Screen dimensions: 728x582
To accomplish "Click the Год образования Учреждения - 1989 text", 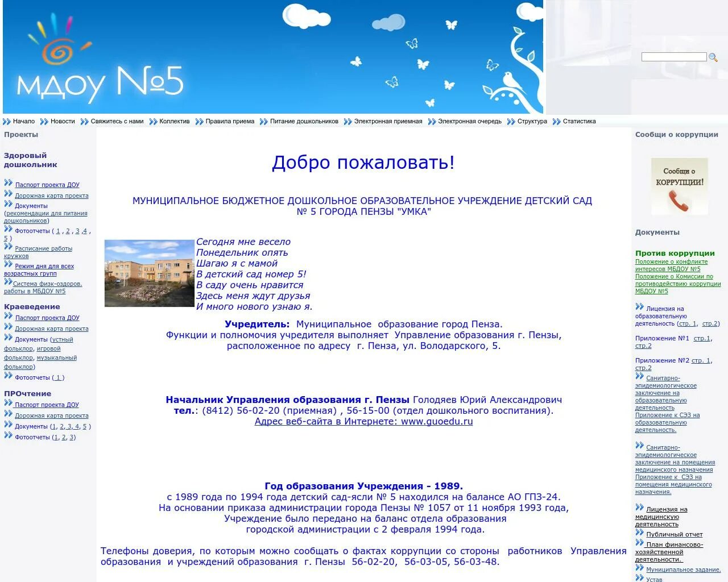I will (x=364, y=486).
